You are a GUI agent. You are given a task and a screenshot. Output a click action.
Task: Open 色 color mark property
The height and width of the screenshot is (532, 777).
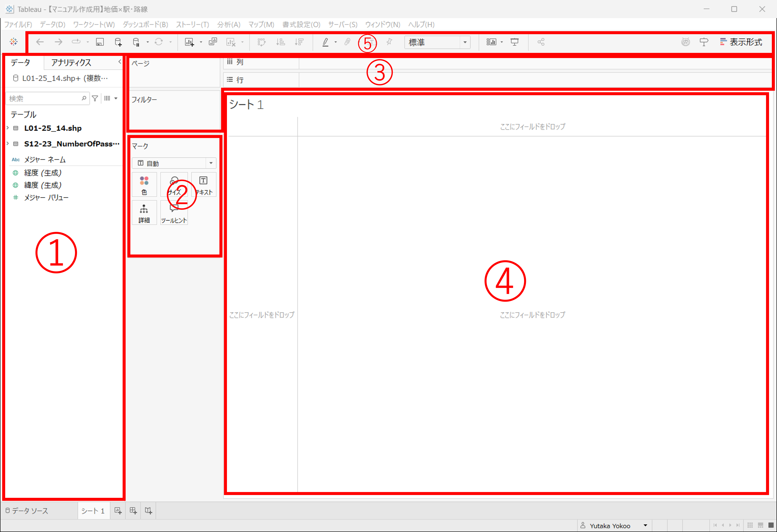[144, 185]
